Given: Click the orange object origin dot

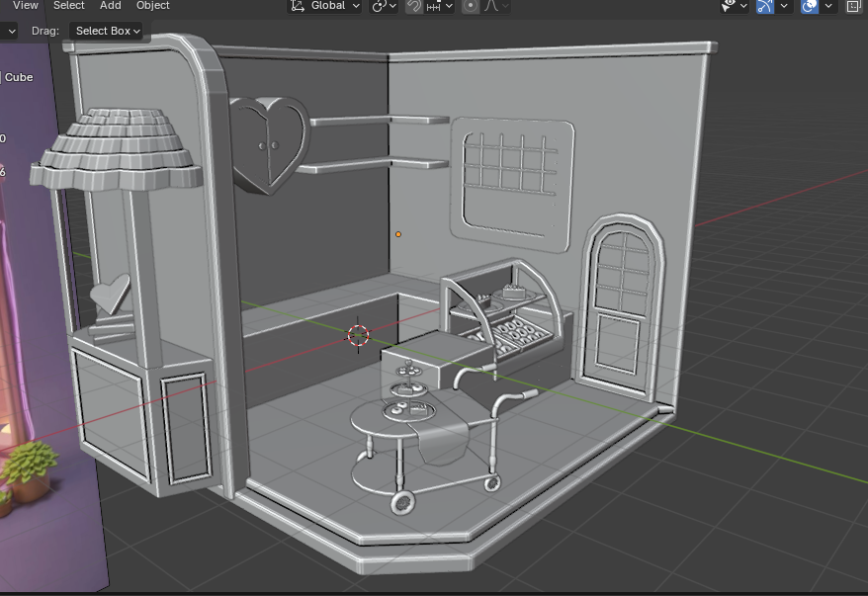Looking at the screenshot, I should (398, 234).
